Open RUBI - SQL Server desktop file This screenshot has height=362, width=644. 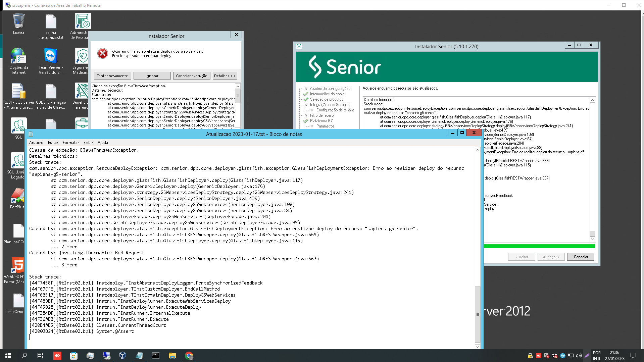click(18, 96)
